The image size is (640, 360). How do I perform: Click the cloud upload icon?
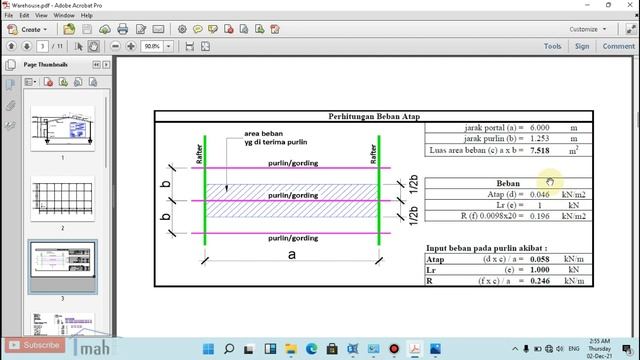(104, 29)
